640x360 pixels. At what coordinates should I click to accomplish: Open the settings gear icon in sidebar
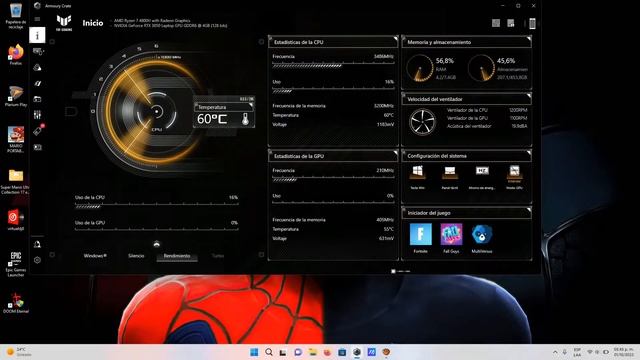point(37,260)
